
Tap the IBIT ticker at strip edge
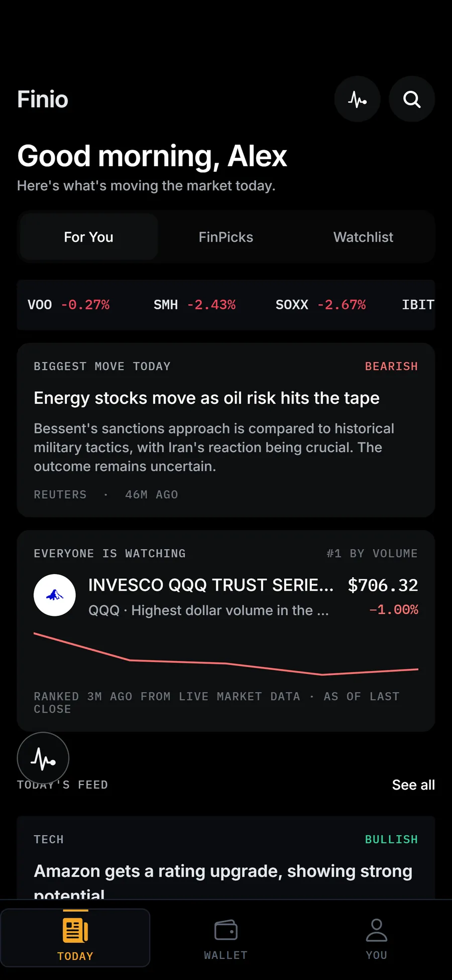418,305
